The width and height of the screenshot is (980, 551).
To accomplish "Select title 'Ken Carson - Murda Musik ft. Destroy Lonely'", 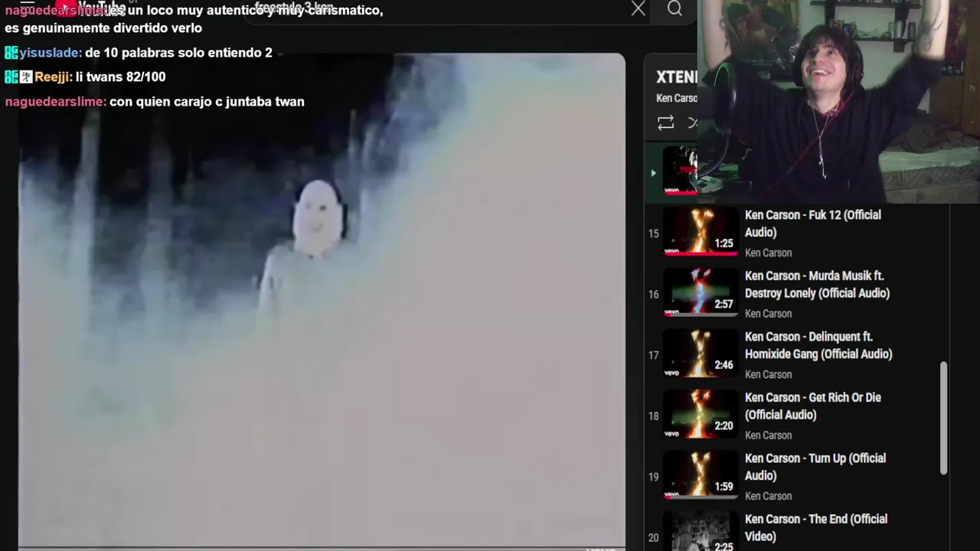I will click(x=817, y=284).
